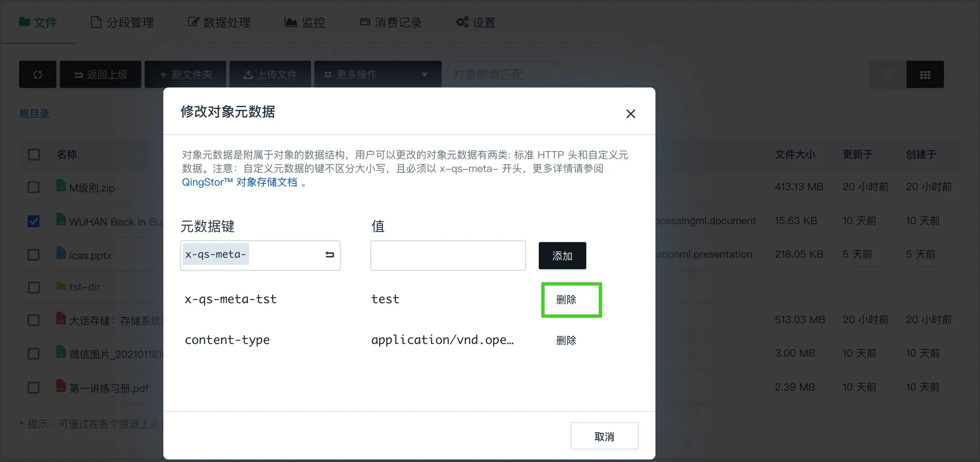Click the M级别.zip file icon
This screenshot has width=980, height=462.
coord(61,186)
